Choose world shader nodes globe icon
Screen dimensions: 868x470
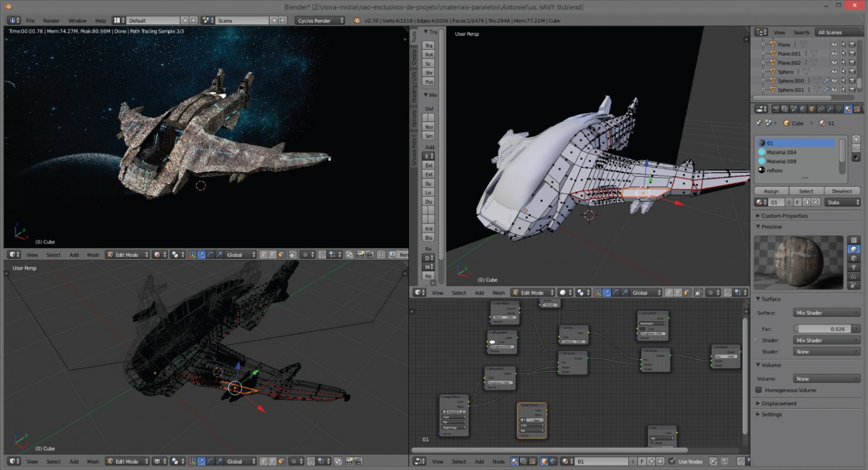[x=553, y=461]
